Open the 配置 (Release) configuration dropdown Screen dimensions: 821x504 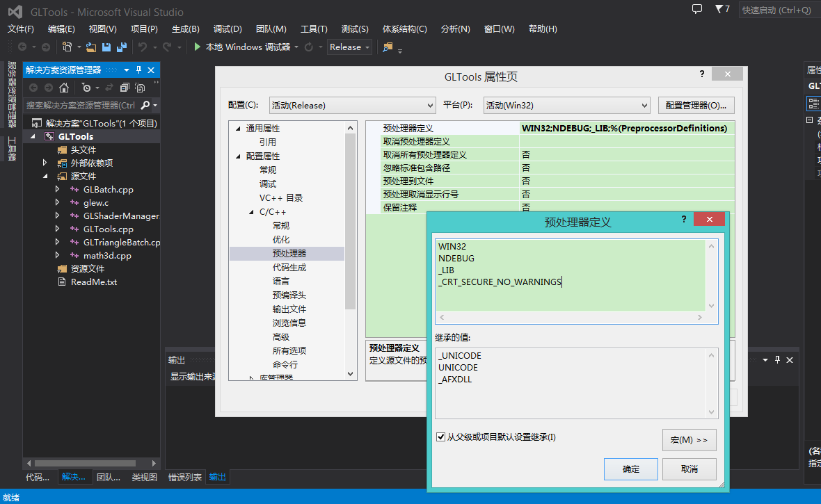[352, 106]
